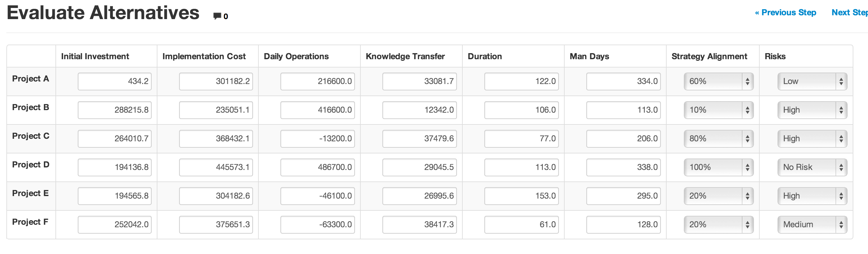Screen dimensions: 868x254
Task: Click the Implementation Cost field for Project C
Action: click(x=216, y=138)
